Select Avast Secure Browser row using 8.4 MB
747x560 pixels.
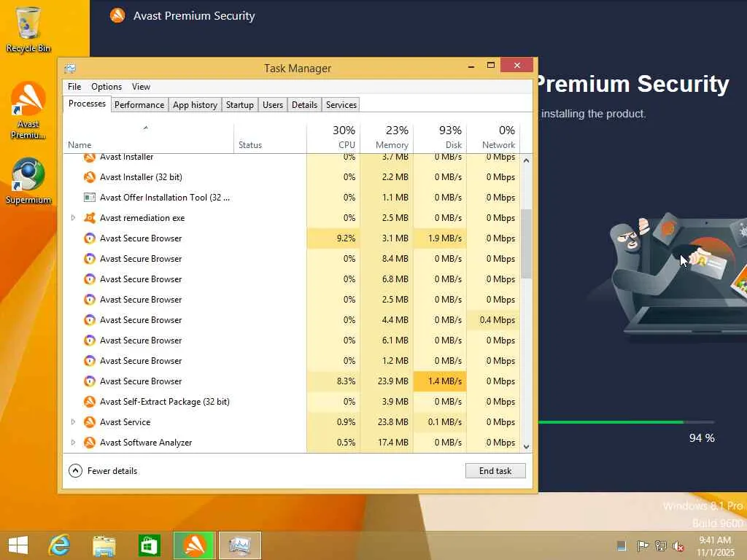pos(292,259)
